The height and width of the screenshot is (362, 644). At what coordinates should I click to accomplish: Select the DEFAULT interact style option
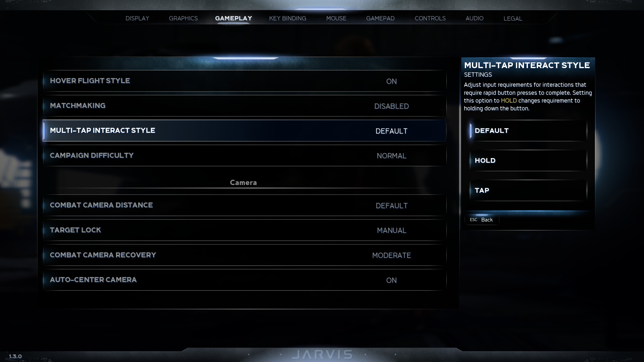(x=528, y=131)
